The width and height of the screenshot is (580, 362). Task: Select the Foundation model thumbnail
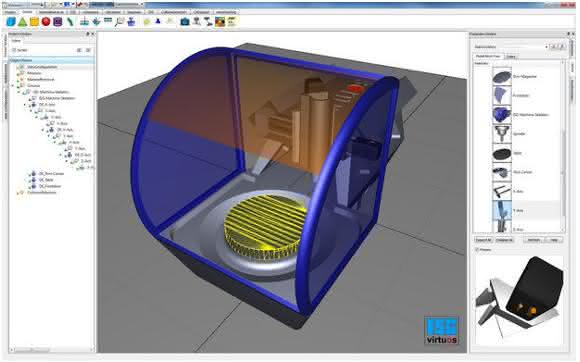coord(502,95)
